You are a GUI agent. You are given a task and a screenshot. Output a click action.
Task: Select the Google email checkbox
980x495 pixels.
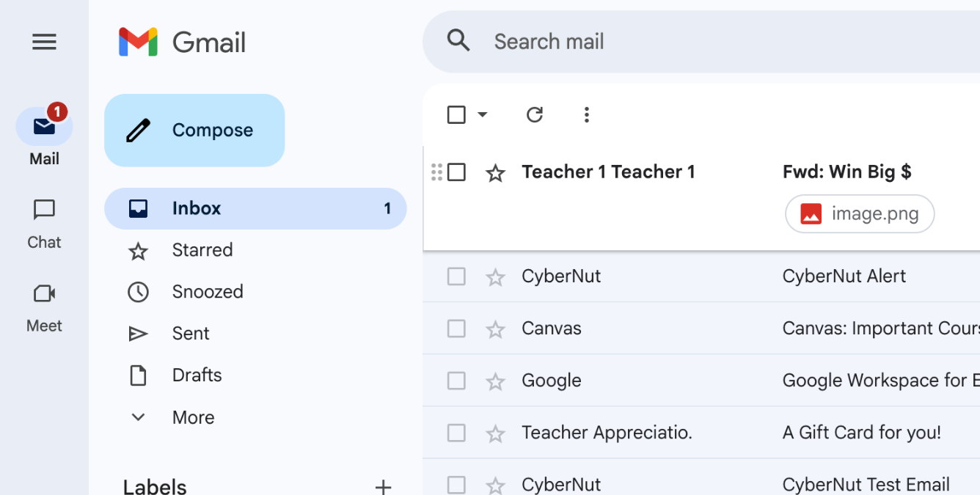pyautogui.click(x=456, y=381)
